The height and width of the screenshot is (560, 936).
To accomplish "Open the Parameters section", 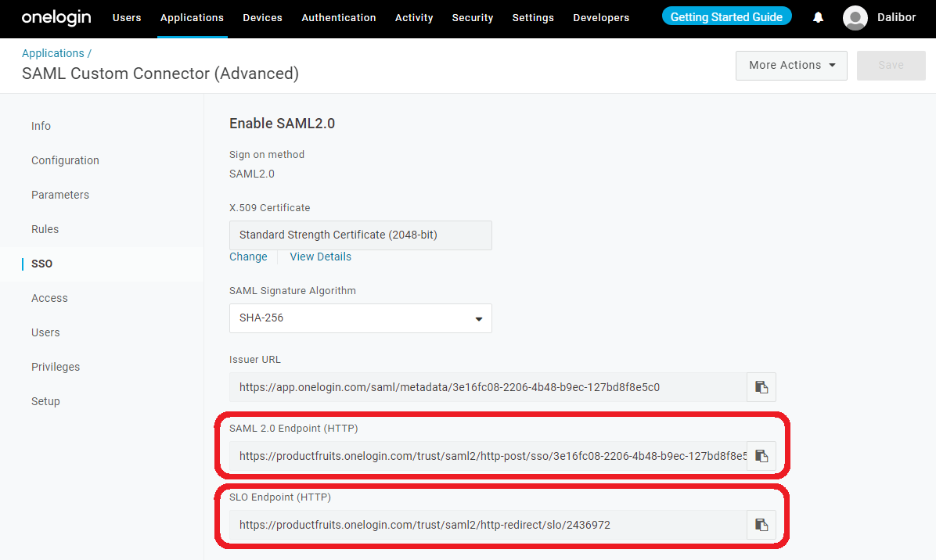I will [x=60, y=195].
